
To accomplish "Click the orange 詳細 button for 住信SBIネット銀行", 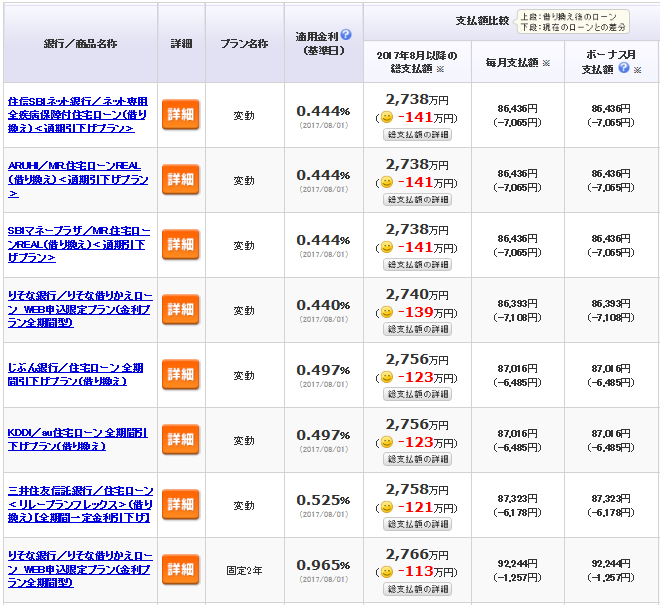I will pos(181,115).
